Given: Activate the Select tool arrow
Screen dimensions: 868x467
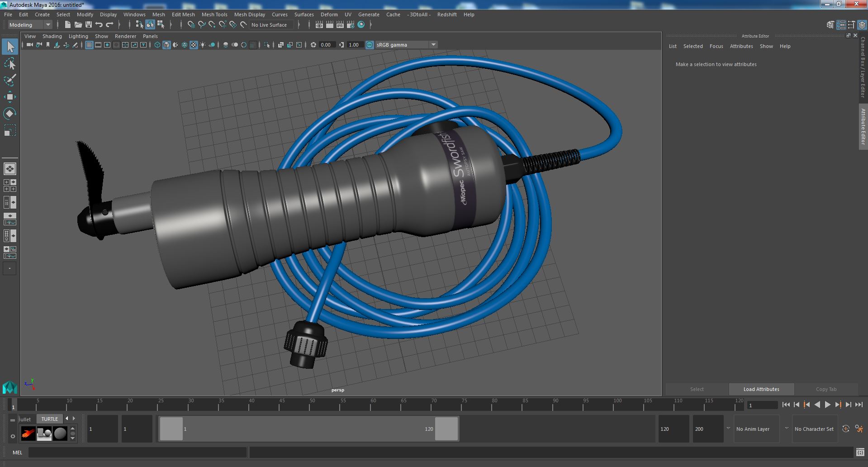Looking at the screenshot, I should (9, 47).
